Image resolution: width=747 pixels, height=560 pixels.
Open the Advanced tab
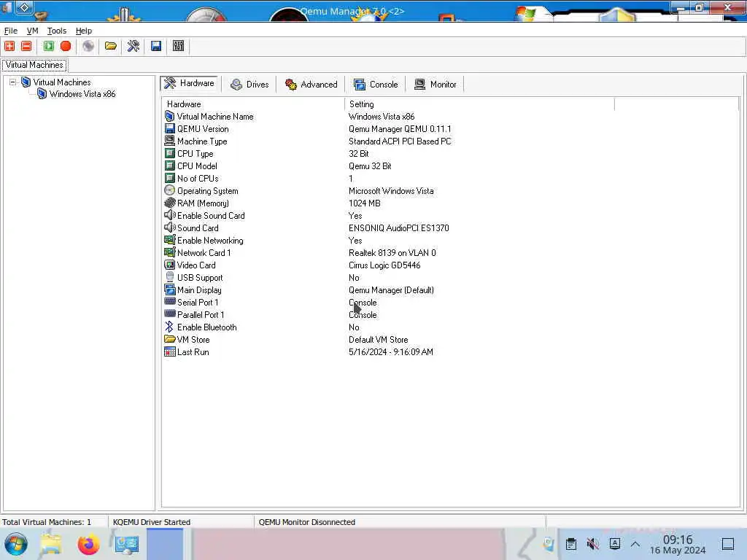click(311, 85)
